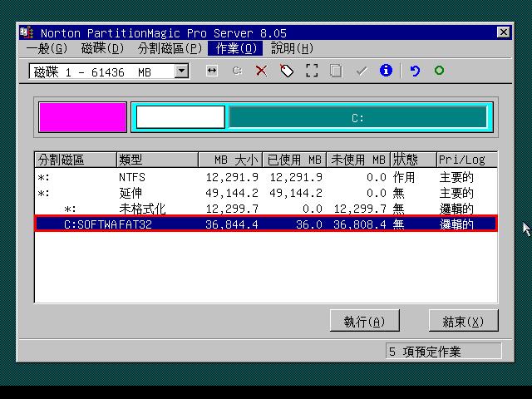Click the gray check partition icon
The image size is (532, 399).
[362, 71]
